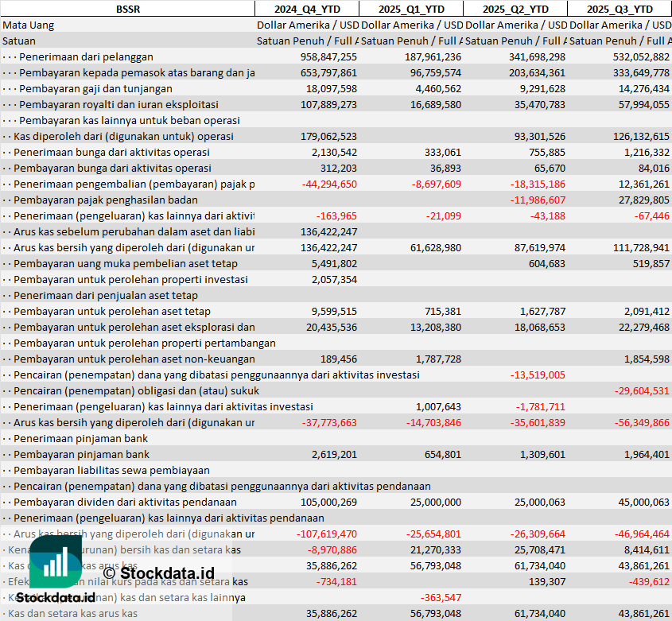Select cell 61,628,980
This screenshot has height=621, width=672.
click(436, 247)
